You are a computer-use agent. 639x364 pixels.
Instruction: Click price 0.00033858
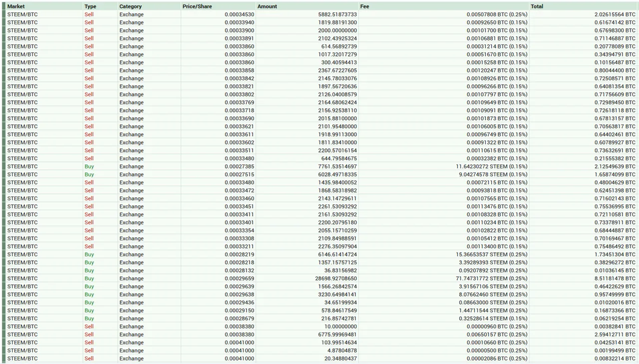[x=239, y=70]
